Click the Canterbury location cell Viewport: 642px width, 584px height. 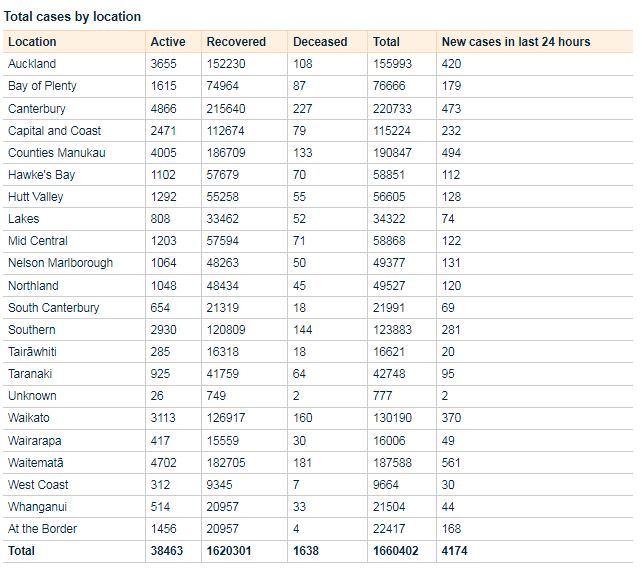[37, 108]
